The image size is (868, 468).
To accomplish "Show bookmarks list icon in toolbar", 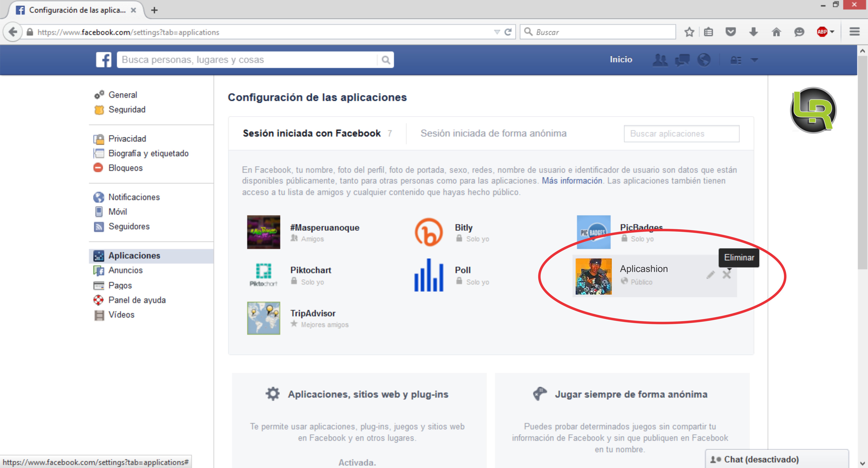I will tap(708, 32).
